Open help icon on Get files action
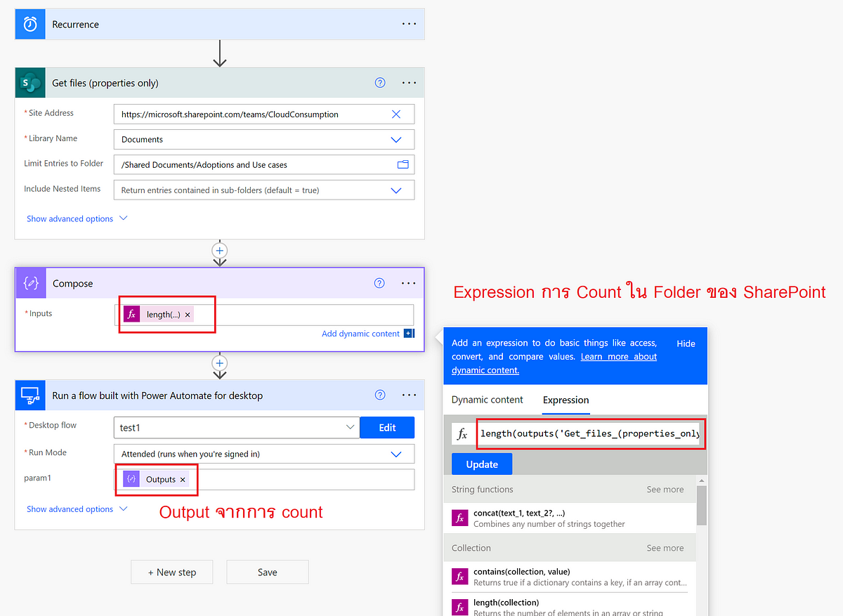Viewport: 843px width, 616px height. [379, 82]
